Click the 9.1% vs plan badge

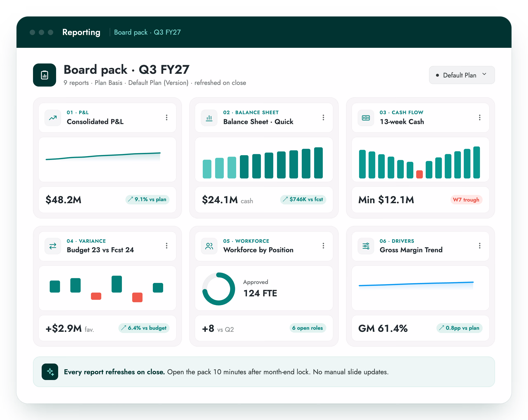(147, 199)
